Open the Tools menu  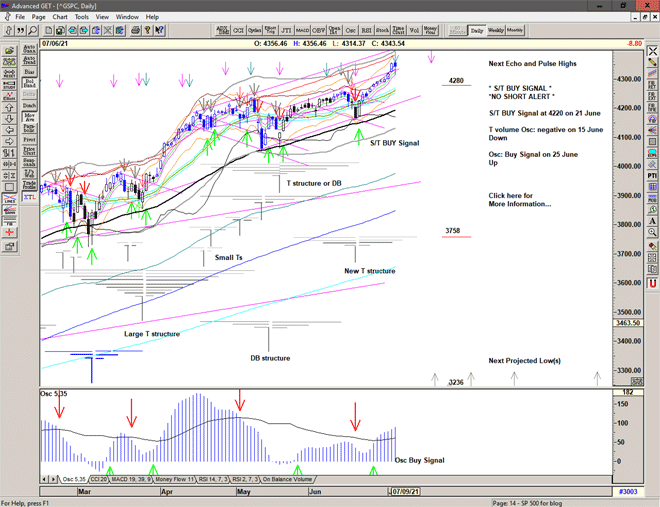[82, 17]
